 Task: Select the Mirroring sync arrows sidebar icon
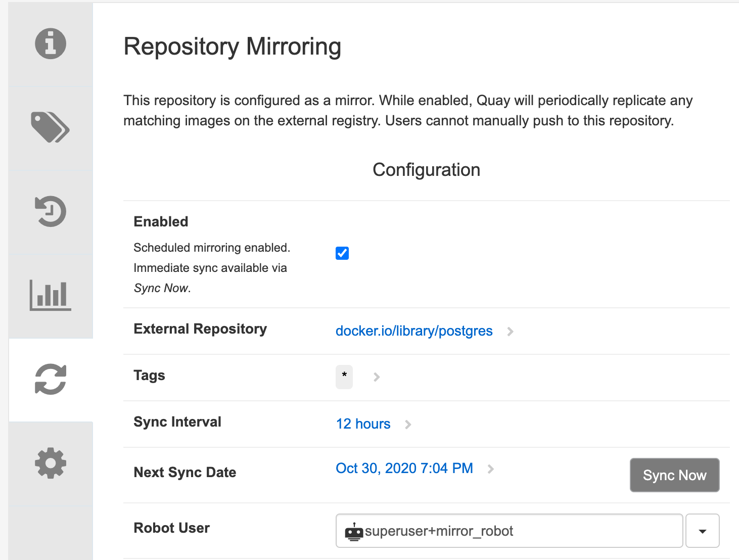(51, 379)
